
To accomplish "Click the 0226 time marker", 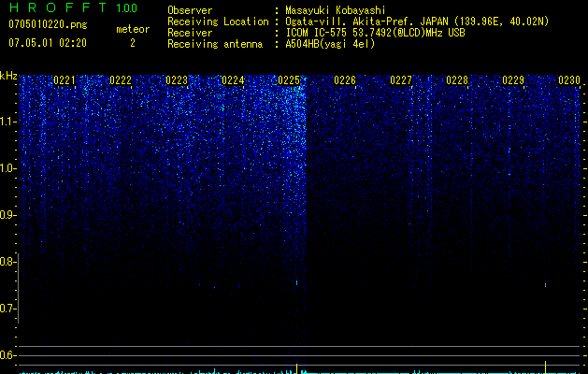I will click(345, 80).
